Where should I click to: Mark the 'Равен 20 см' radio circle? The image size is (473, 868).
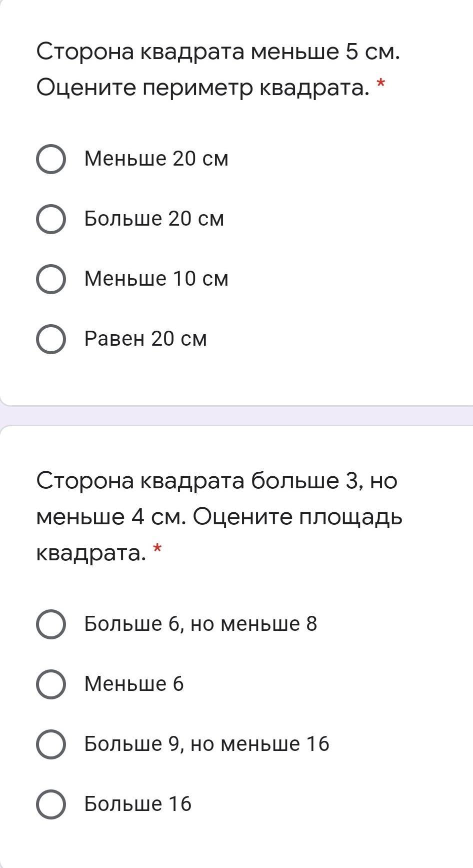(x=50, y=339)
